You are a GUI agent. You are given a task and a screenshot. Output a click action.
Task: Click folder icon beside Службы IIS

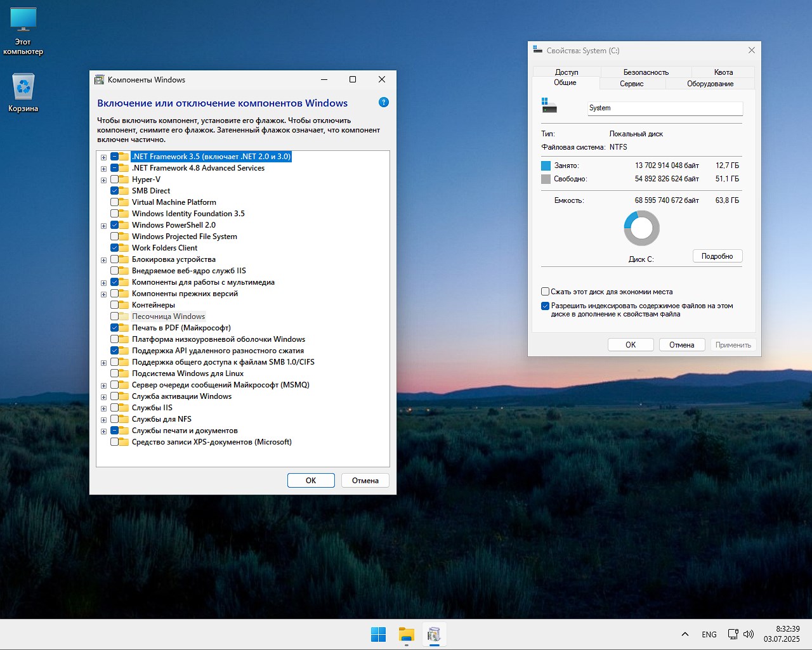[x=124, y=408]
